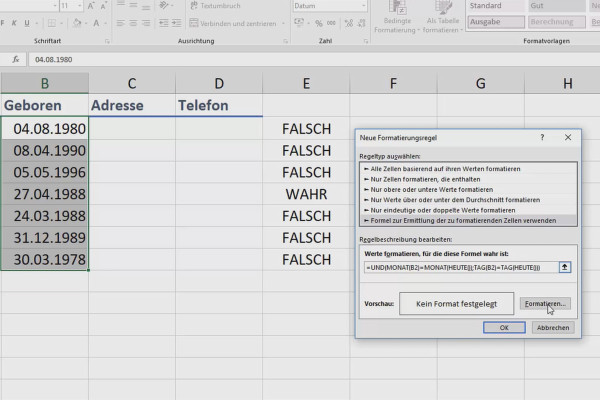Center text horizontally in the ribbon
The height and width of the screenshot is (400, 600).
coord(133,23)
